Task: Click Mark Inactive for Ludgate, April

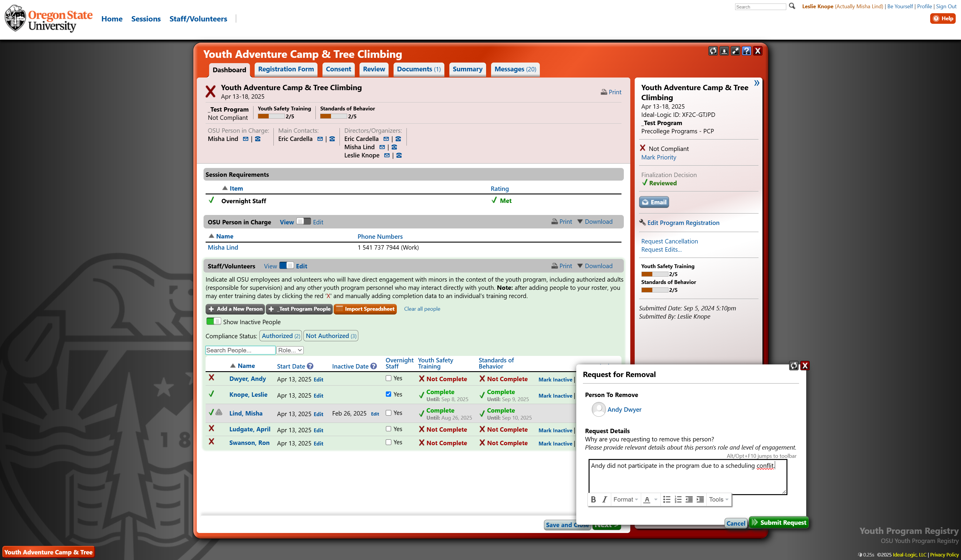Action: (555, 430)
